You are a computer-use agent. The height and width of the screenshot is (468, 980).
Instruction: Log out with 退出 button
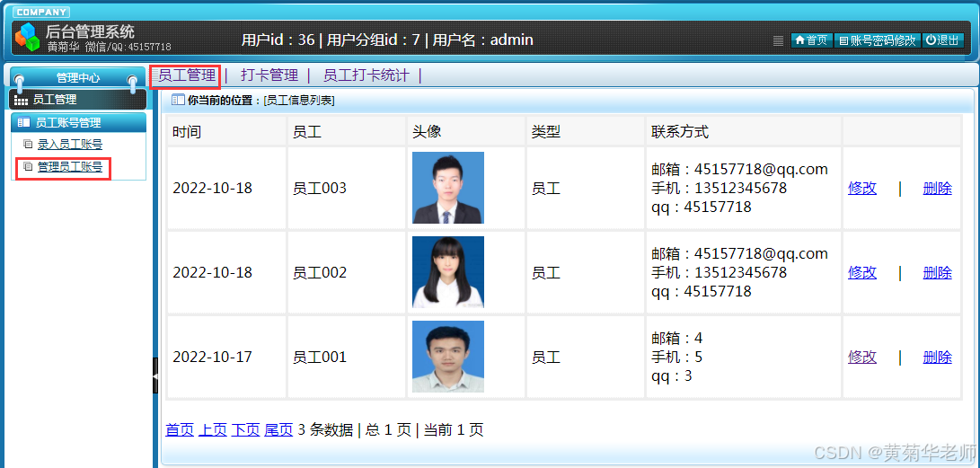(x=942, y=40)
